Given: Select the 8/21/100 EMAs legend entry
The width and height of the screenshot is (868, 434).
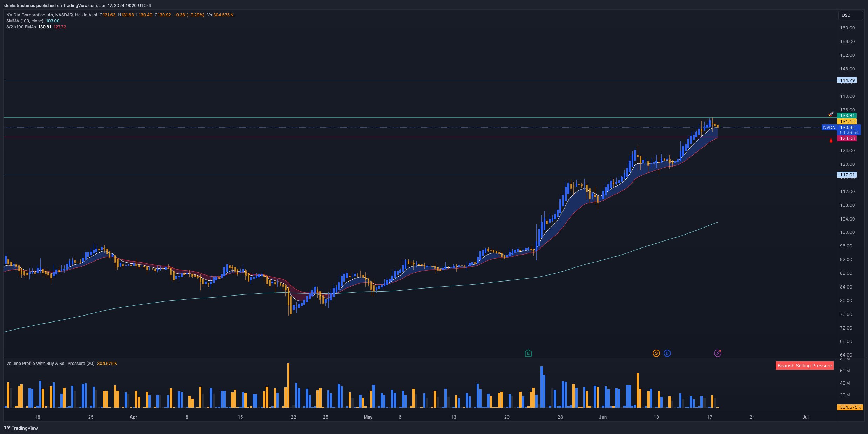Looking at the screenshot, I should pos(21,27).
